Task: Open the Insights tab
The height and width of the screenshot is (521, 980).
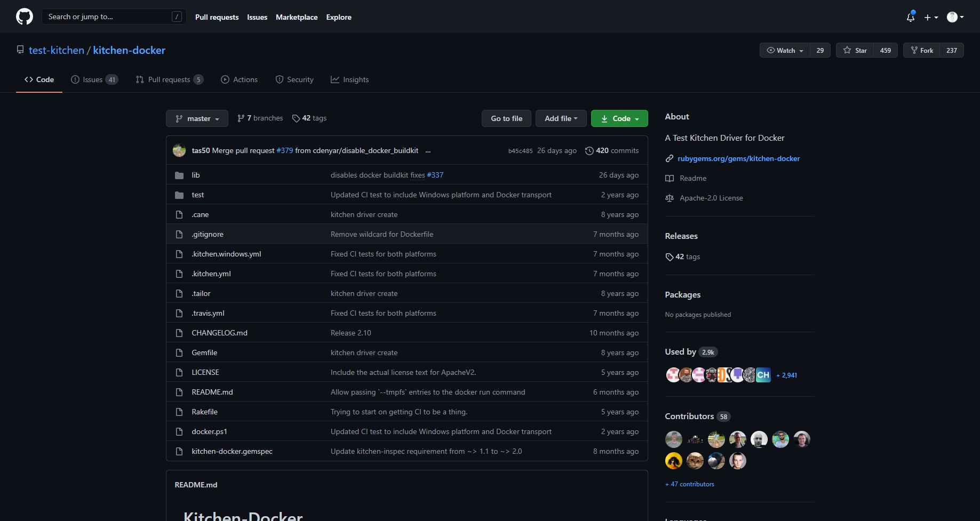Action: [350, 79]
